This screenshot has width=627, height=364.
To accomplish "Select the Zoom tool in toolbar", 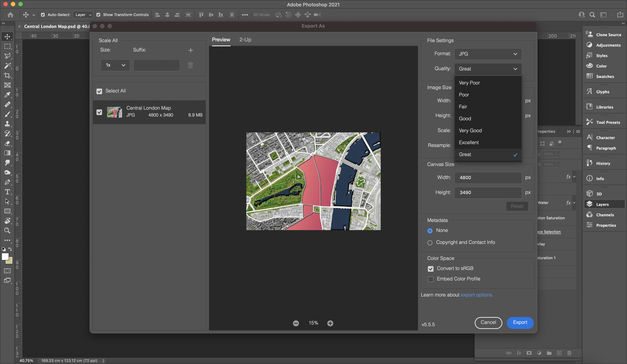I will pyautogui.click(x=7, y=230).
